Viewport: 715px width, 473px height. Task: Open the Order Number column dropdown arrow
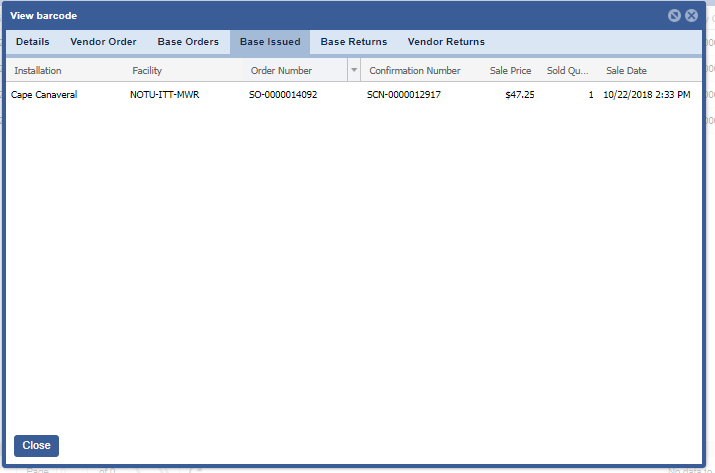[x=353, y=71]
